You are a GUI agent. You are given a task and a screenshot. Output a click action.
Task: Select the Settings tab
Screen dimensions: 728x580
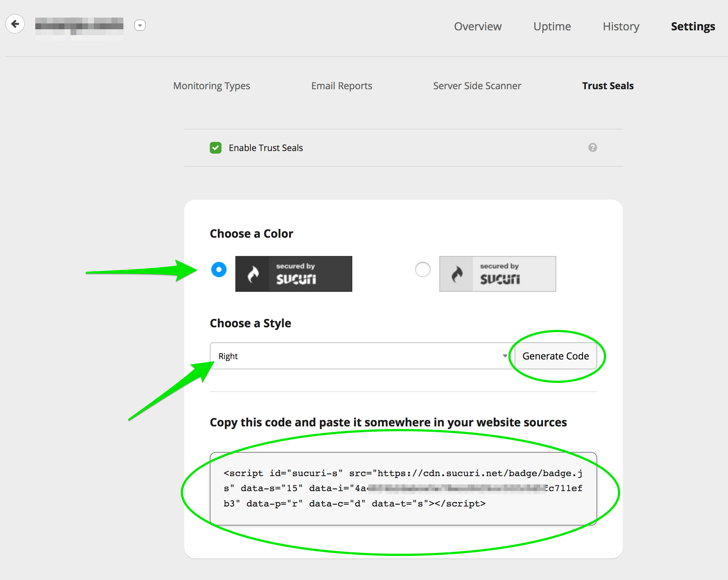(x=693, y=26)
